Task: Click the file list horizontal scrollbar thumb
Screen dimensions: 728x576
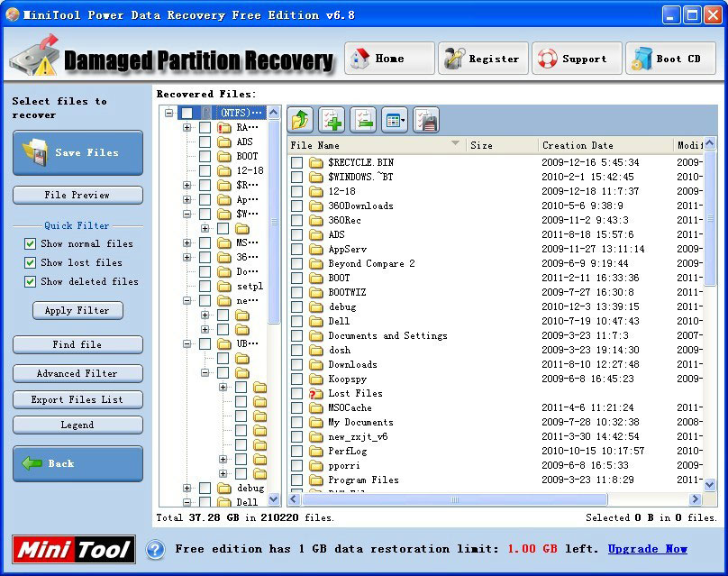Action: (454, 499)
